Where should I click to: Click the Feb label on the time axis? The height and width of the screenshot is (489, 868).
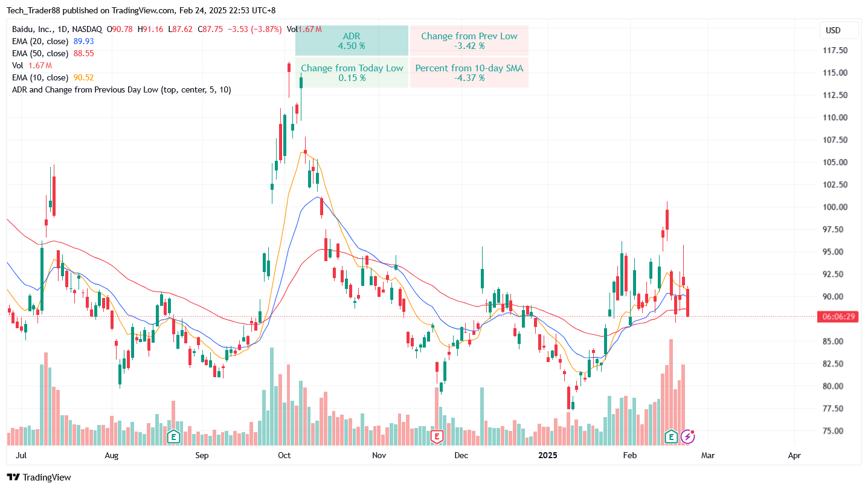tap(630, 455)
